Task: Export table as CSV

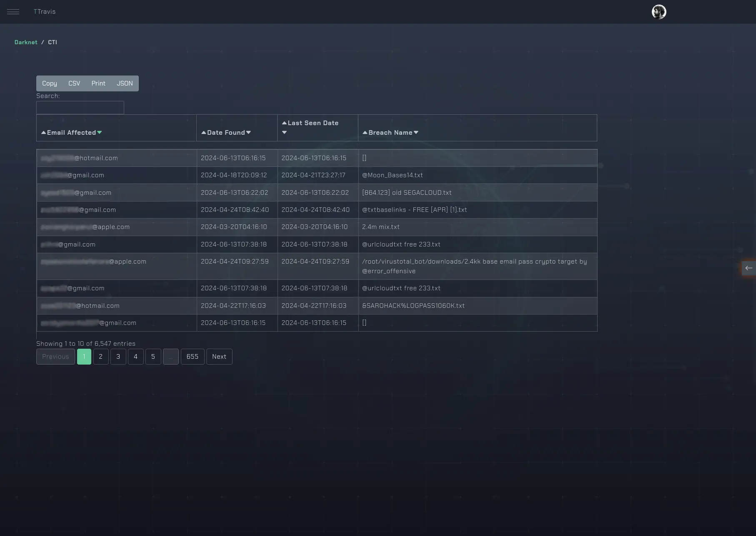Action: [x=74, y=83]
